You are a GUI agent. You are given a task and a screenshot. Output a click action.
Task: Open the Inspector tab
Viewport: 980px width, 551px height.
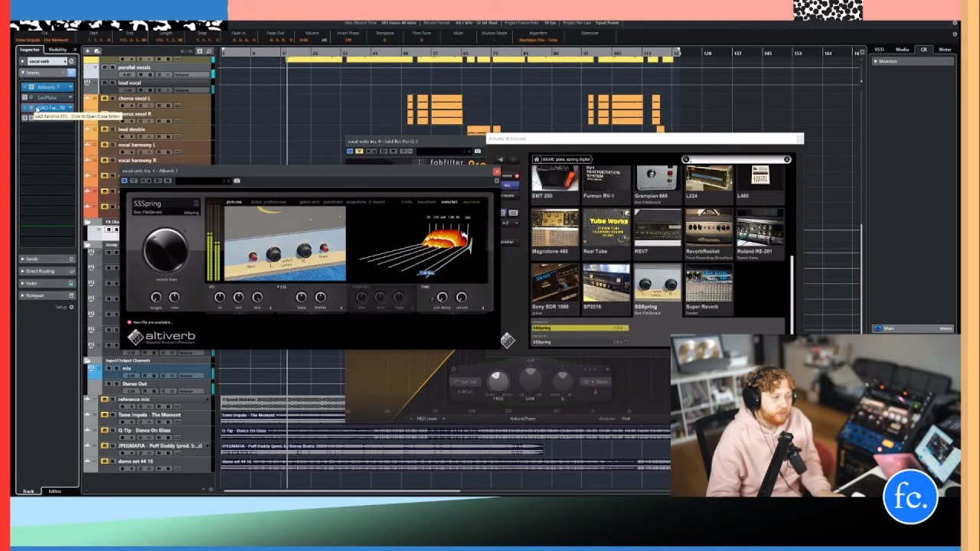click(30, 50)
